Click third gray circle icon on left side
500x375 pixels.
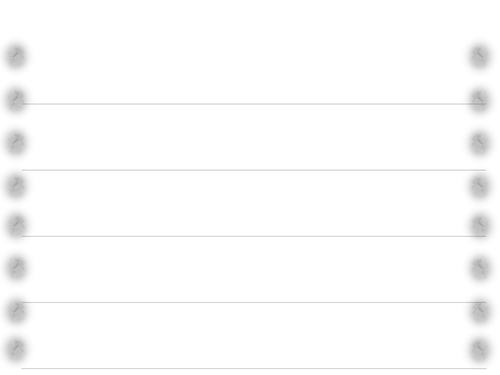pos(16,143)
